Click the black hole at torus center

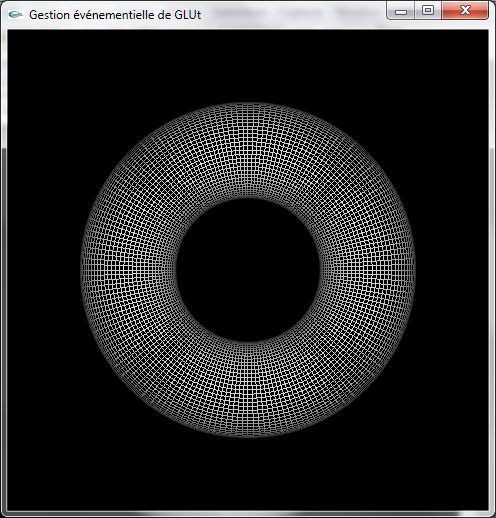point(248,270)
